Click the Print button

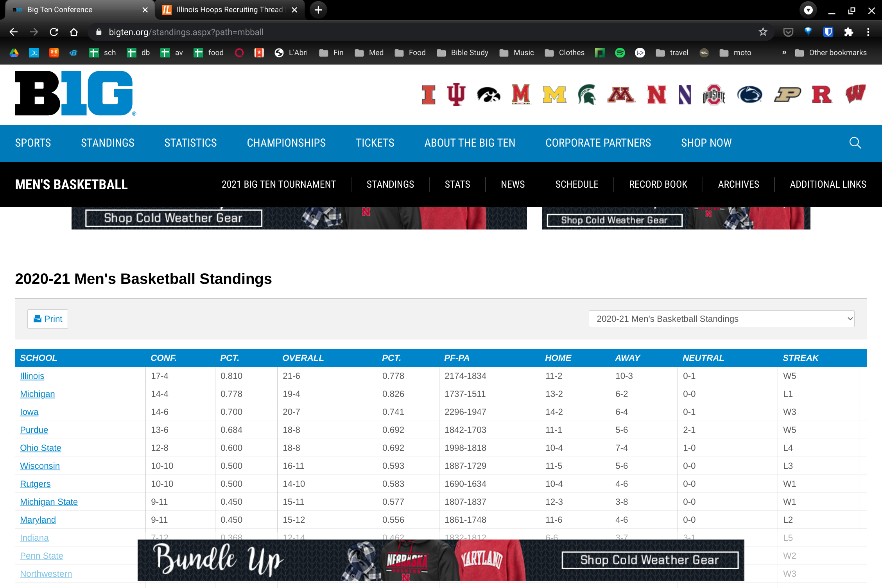pyautogui.click(x=47, y=319)
